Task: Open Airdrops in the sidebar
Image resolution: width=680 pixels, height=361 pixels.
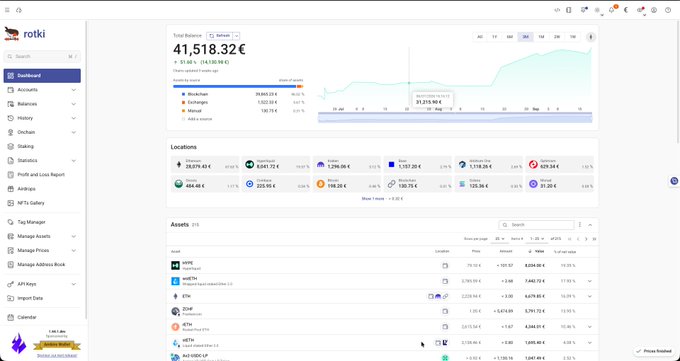Action: [42, 189]
